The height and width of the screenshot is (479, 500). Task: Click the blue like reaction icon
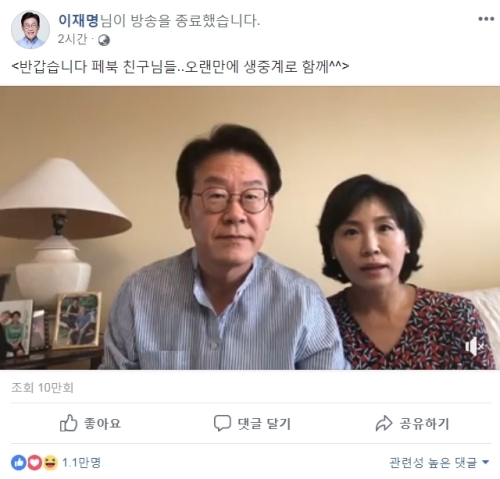coord(18,463)
